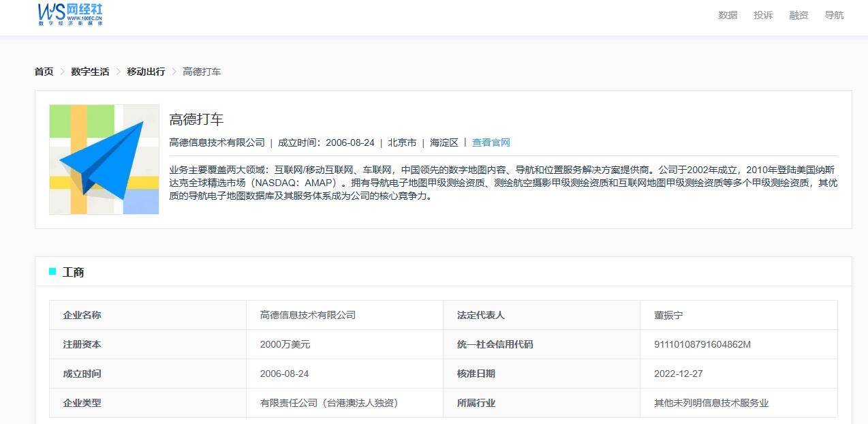Click 其他未列明信息技术服务业 cell

(x=739, y=403)
